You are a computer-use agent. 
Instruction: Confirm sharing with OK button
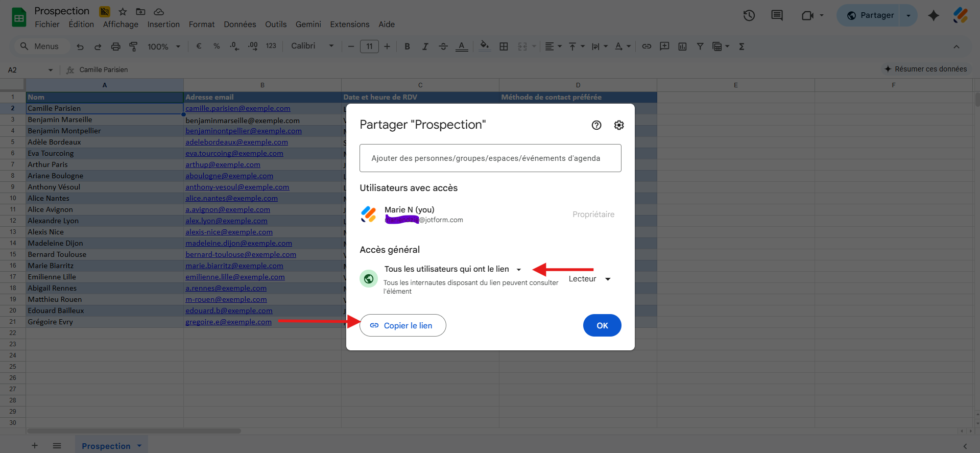tap(602, 325)
